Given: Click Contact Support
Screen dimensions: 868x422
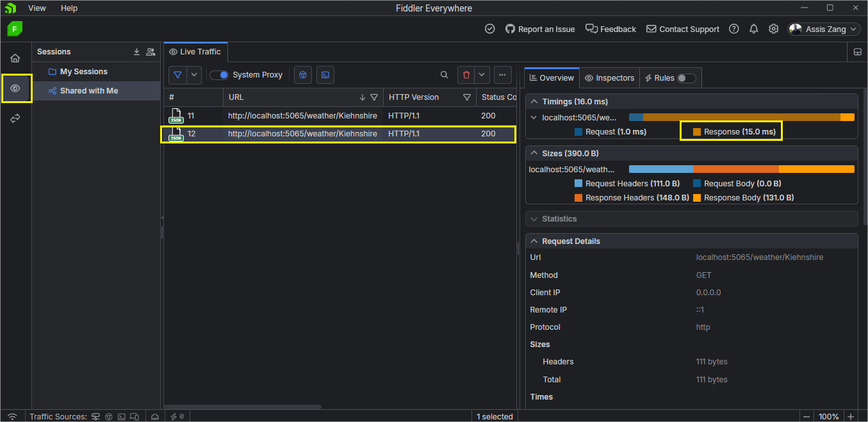Looking at the screenshot, I should 683,29.
